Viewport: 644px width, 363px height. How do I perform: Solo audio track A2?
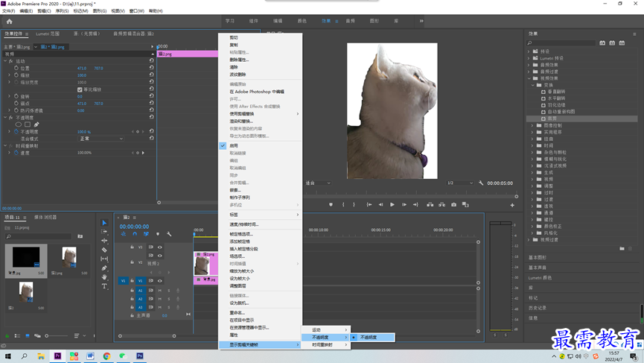[169, 299]
